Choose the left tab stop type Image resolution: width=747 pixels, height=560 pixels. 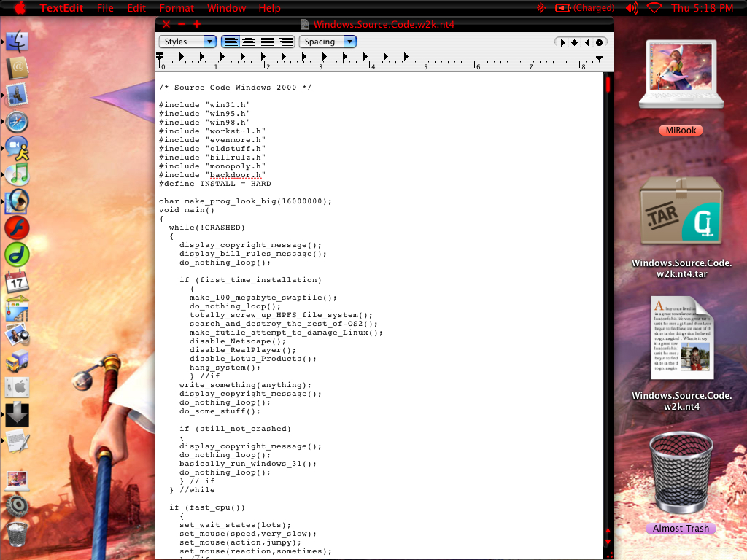[x=562, y=42]
